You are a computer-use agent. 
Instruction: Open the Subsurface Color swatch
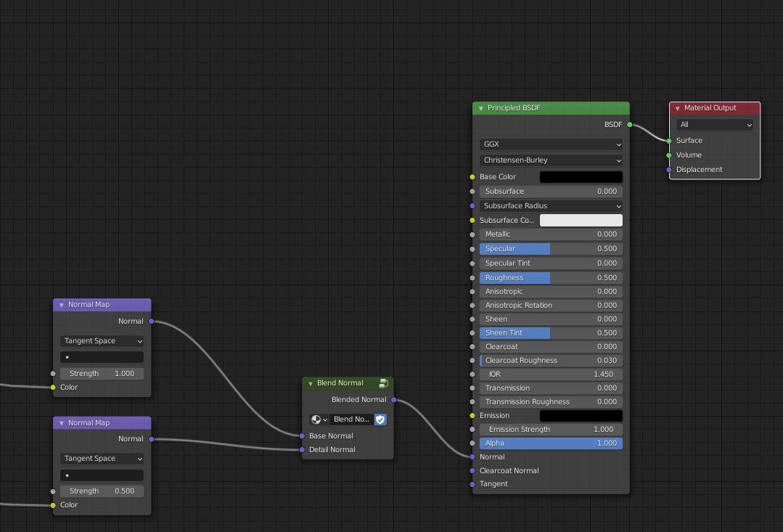tap(581, 221)
